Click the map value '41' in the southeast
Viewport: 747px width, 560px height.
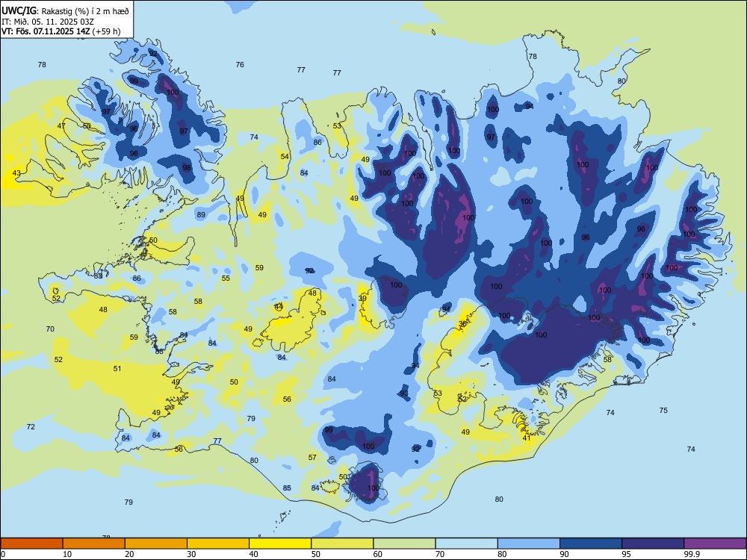pos(527,438)
